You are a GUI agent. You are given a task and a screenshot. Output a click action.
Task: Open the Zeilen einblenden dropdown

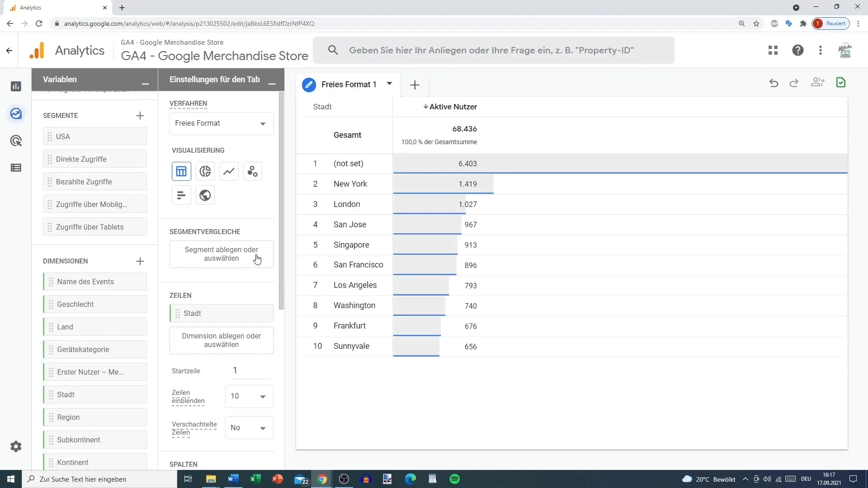pos(249,396)
